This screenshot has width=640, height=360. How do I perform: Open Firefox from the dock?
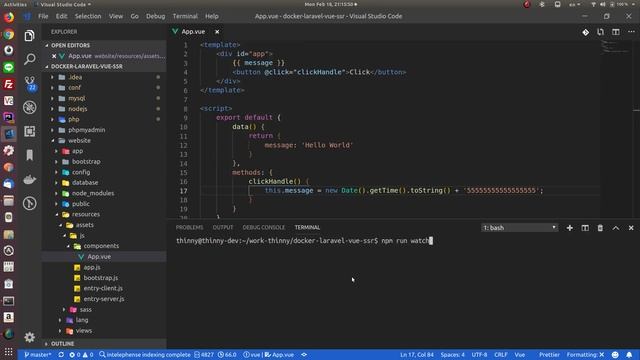pyautogui.click(x=9, y=17)
